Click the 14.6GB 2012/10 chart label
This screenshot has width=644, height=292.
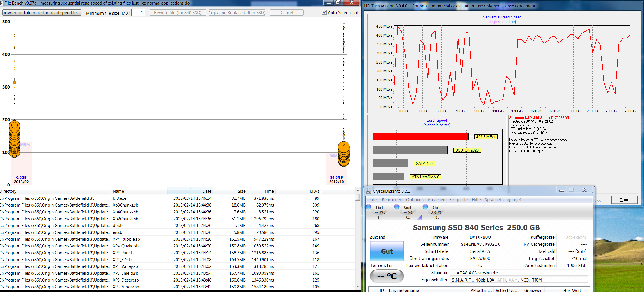[x=336, y=180]
